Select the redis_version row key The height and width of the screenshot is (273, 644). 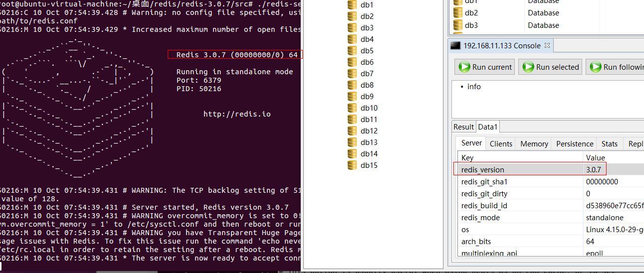483,170
